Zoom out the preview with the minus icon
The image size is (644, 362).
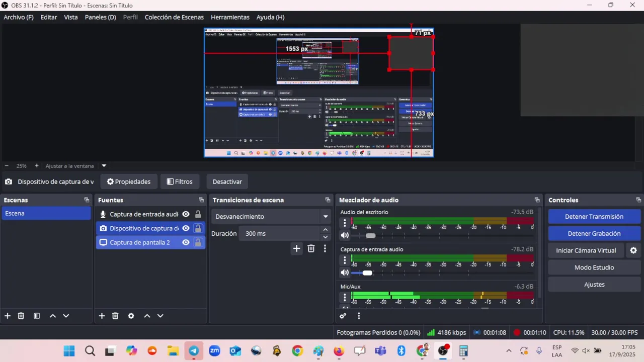click(x=7, y=165)
